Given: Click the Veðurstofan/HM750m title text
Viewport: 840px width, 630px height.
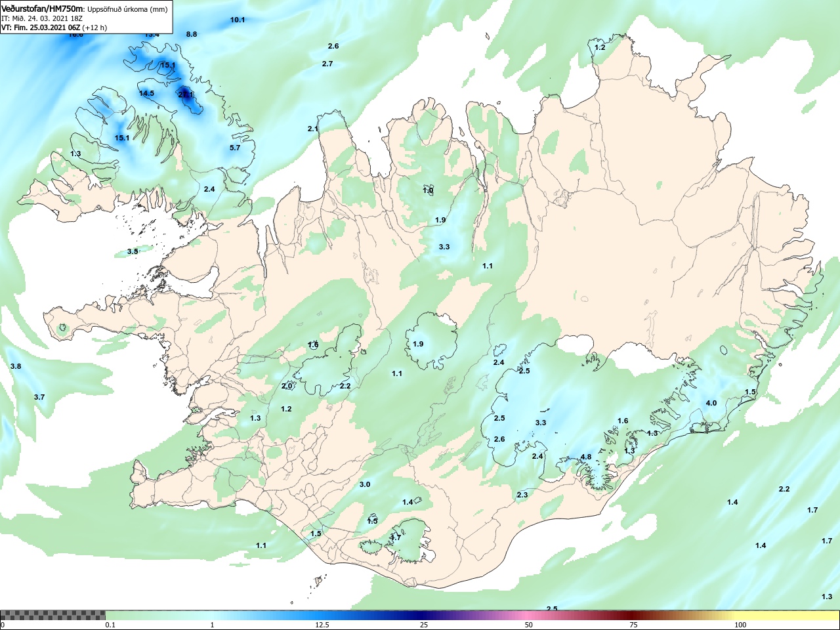Looking at the screenshot, I should click(x=43, y=9).
